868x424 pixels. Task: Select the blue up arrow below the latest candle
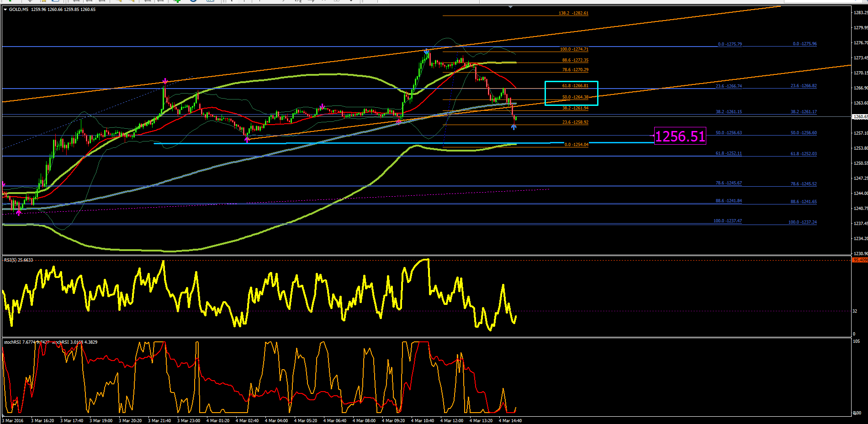click(513, 126)
